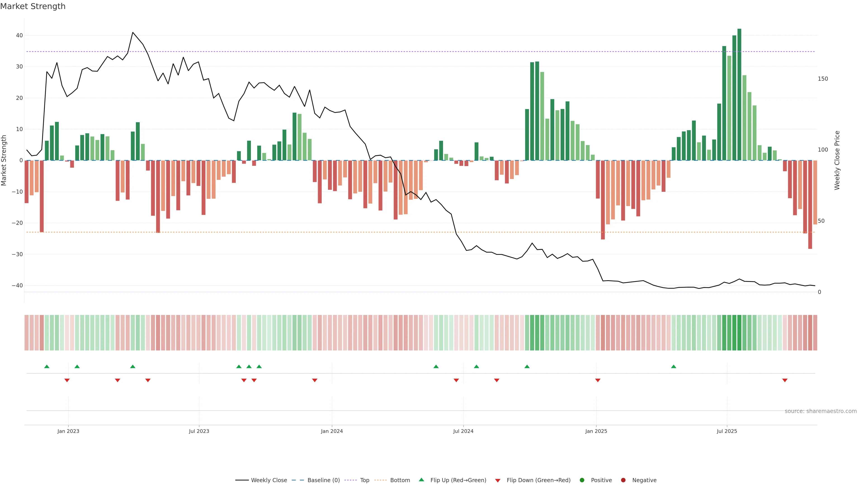Click the last red flip-down marker in late 2025
Image resolution: width=868 pixels, height=488 pixels.
pos(785,380)
